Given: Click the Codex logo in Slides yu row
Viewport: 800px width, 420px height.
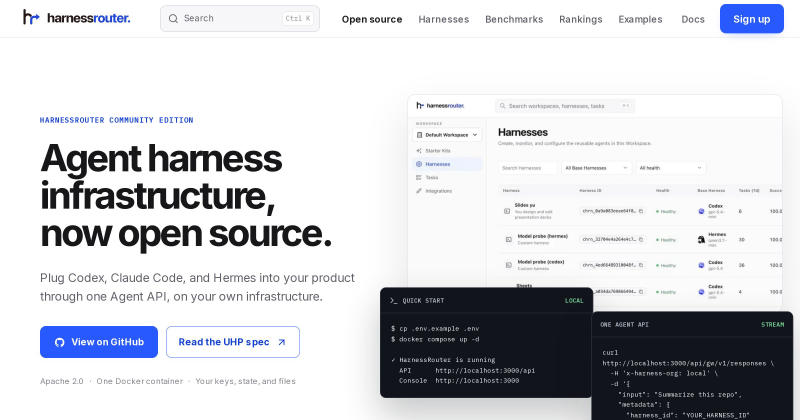Looking at the screenshot, I should [x=701, y=211].
